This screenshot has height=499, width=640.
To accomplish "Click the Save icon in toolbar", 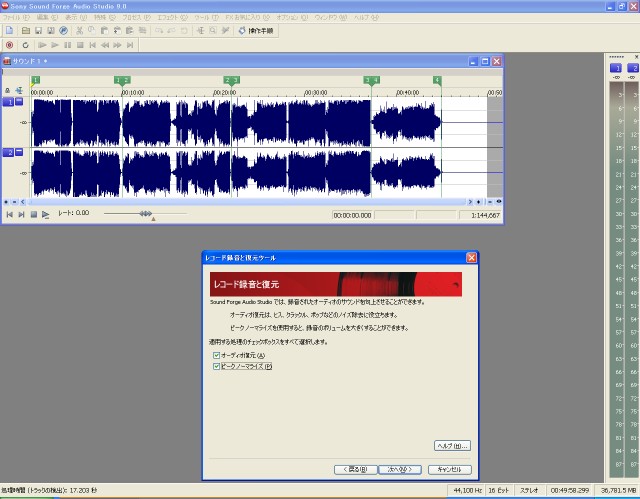I will pos(36,31).
